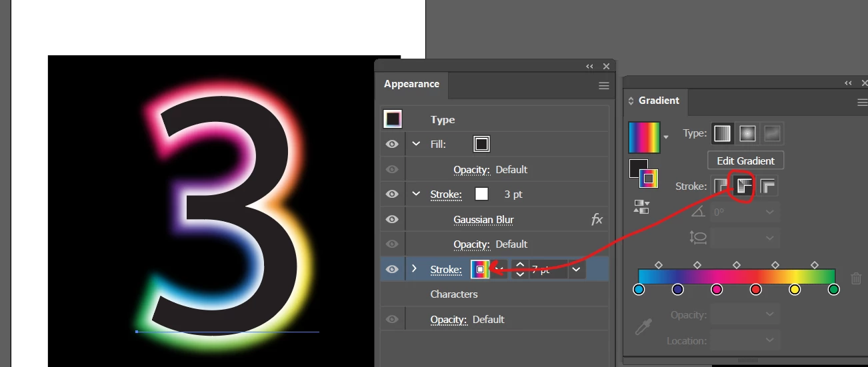Select the green gradient color stop
This screenshot has height=367, width=868.
(833, 289)
